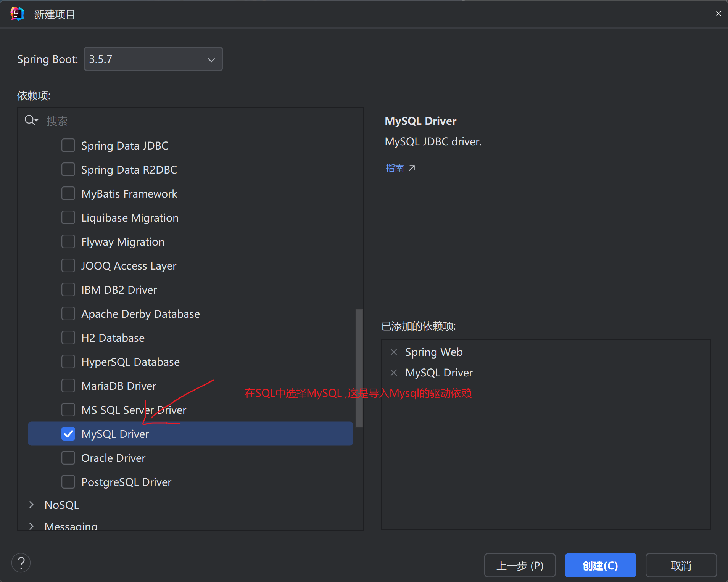Screen dimensions: 728x582
Task: Tick the PostgreSQL Driver checkbox
Action: click(x=68, y=482)
